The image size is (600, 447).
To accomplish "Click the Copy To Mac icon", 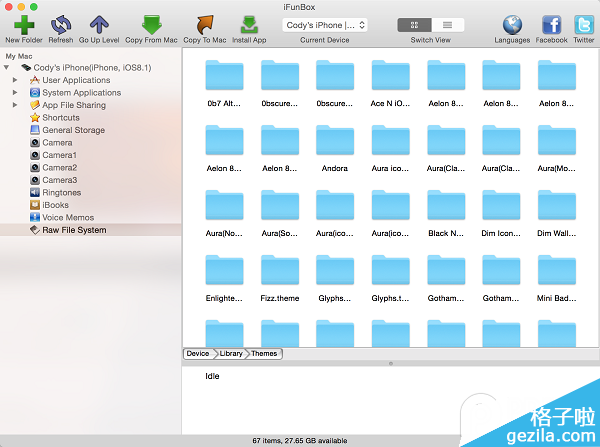I will [205, 24].
